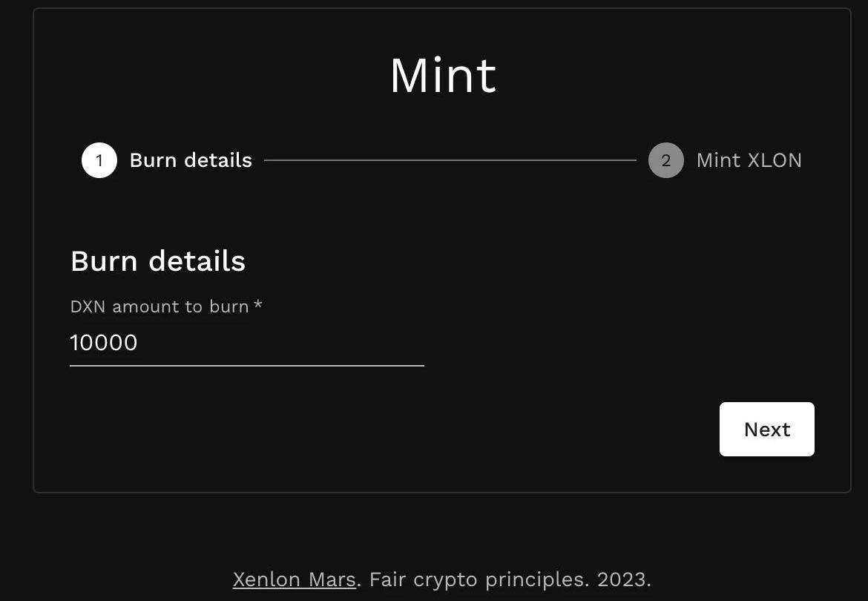Open the Xenlon Mars footer link

(x=294, y=579)
